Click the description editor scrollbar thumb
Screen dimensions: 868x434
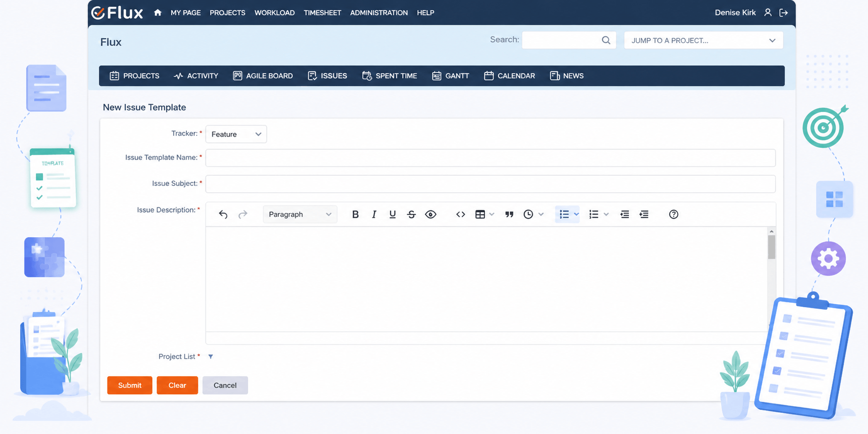(x=772, y=247)
